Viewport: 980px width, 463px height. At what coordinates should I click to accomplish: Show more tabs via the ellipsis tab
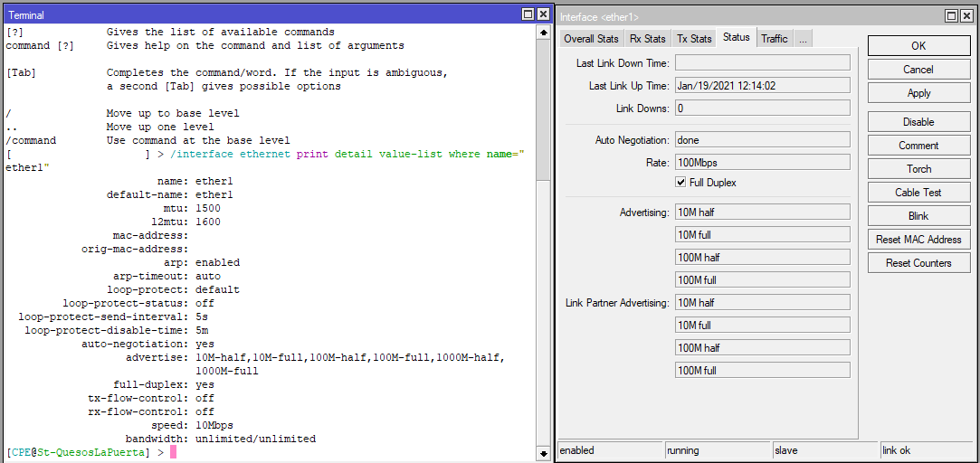click(803, 39)
